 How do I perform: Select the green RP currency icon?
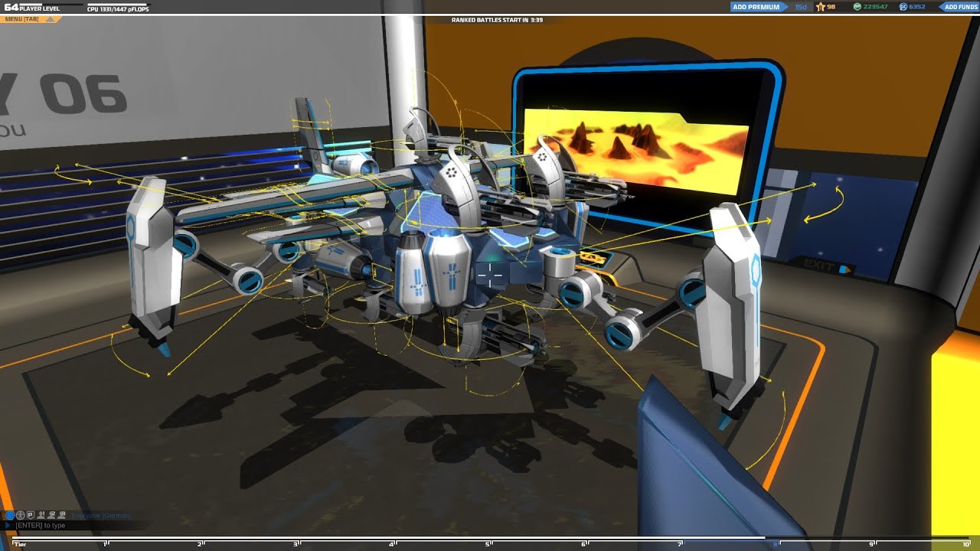(857, 7)
